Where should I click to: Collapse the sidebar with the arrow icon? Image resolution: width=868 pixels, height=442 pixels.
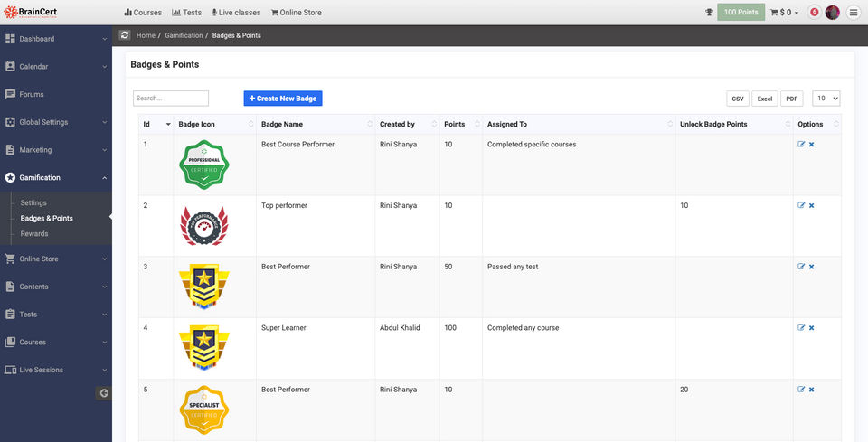(x=104, y=392)
